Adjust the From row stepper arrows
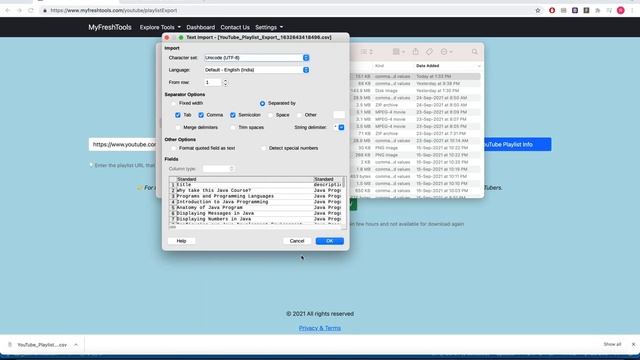Viewport: 640px width, 360px height. tap(225, 82)
